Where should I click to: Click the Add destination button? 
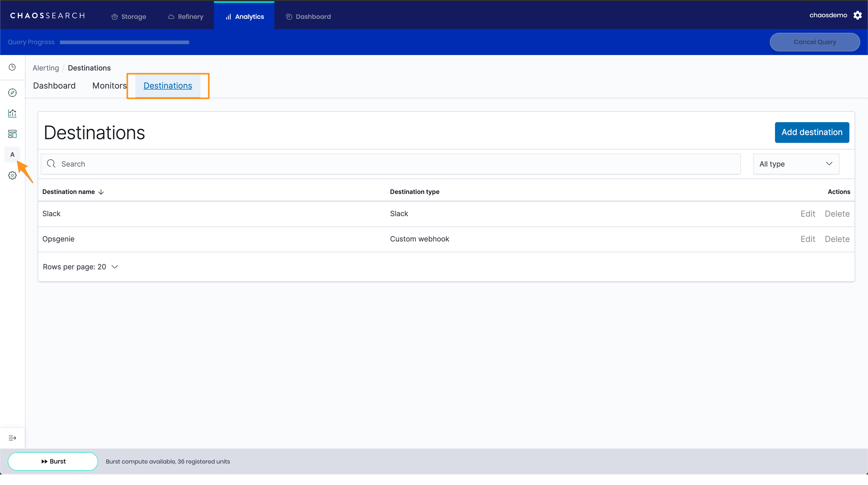pos(812,132)
